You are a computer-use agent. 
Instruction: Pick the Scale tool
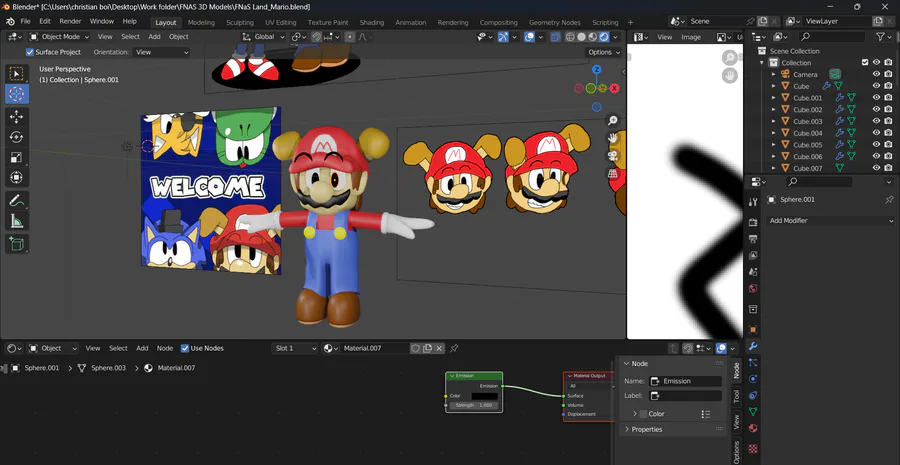17,157
